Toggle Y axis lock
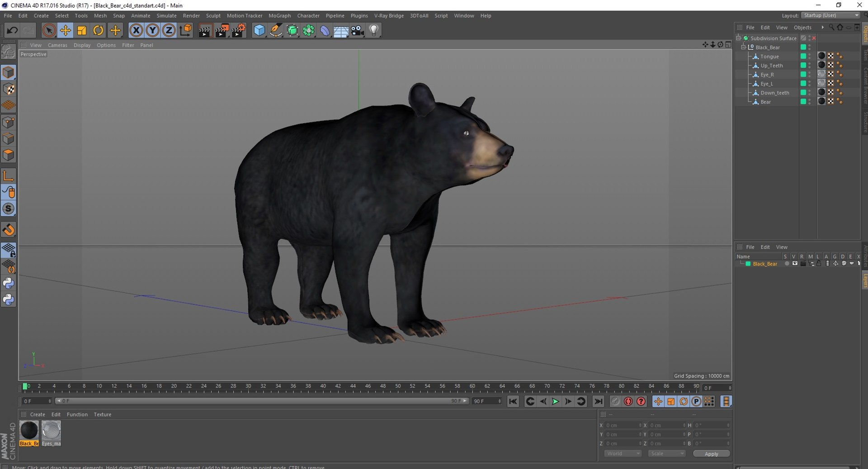 (x=152, y=30)
